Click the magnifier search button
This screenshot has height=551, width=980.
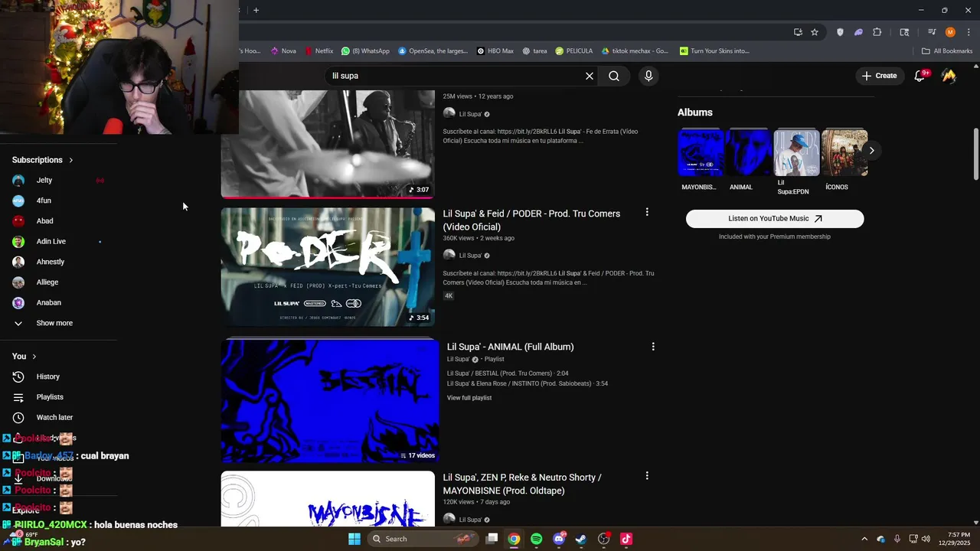coord(614,76)
